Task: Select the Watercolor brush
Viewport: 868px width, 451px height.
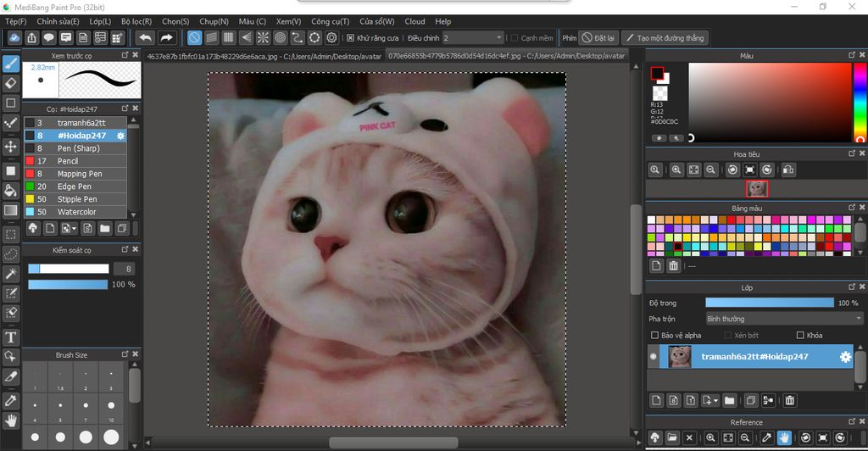Action: (x=75, y=212)
